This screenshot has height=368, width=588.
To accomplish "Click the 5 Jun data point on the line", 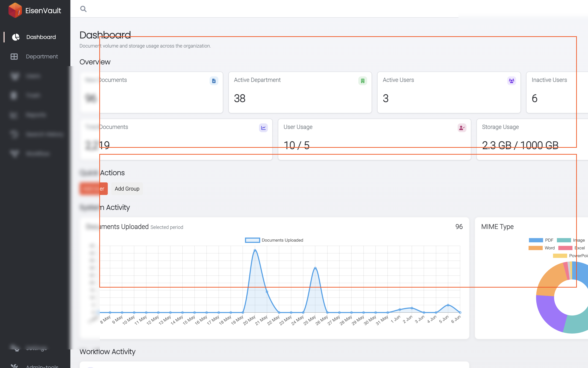I will (448, 305).
